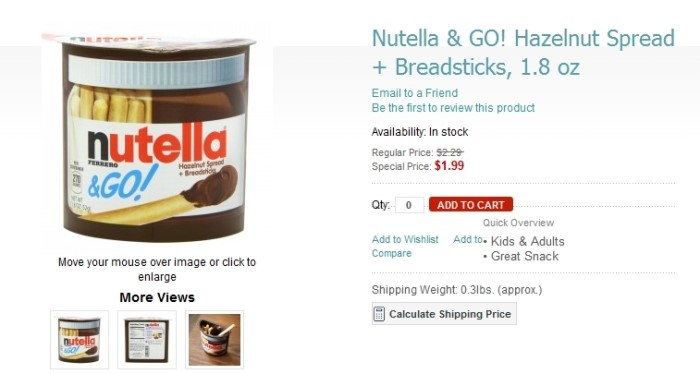Enlarge the main Nutella & GO product image
The image size is (700, 374).
(x=150, y=136)
